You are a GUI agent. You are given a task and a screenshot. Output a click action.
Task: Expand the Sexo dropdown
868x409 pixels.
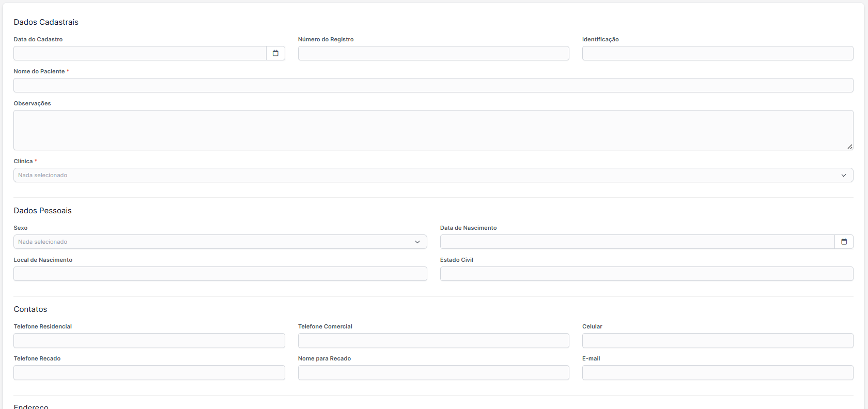tap(220, 242)
